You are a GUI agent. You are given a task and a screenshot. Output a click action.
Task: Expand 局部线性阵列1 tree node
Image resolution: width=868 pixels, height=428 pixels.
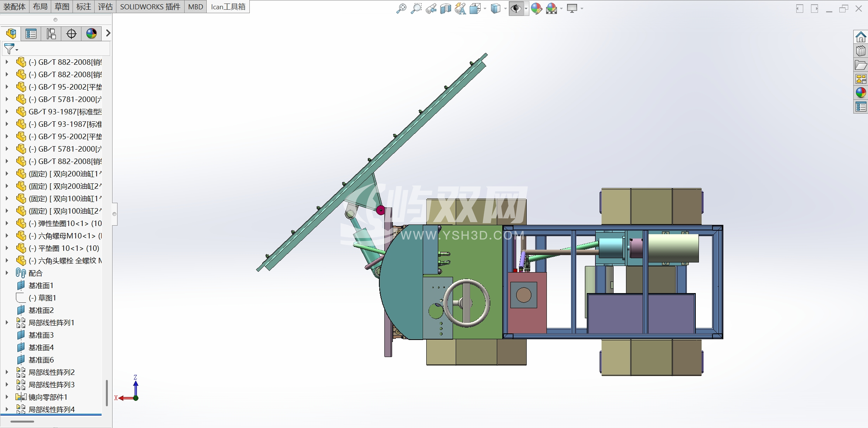[x=7, y=323]
